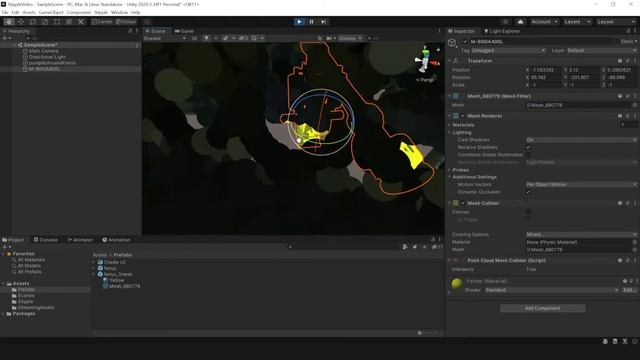Switch to the Animator tab
This screenshot has width=640, height=360.
[80, 240]
